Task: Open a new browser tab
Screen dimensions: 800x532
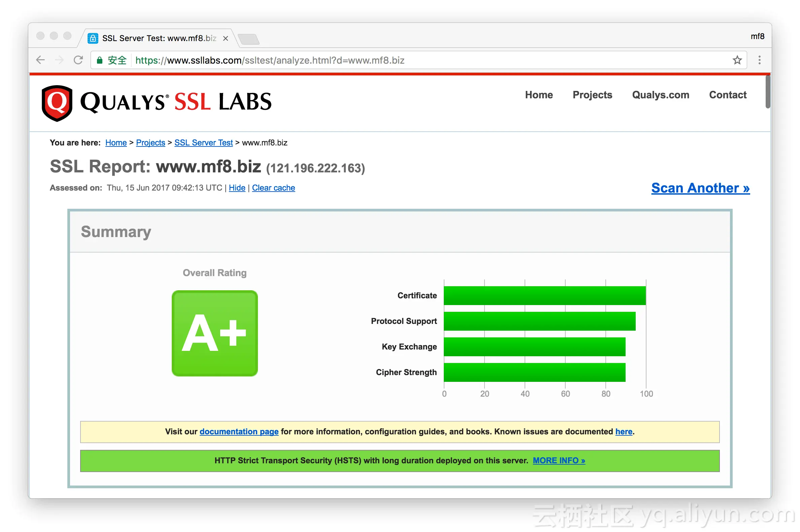Action: (249, 39)
